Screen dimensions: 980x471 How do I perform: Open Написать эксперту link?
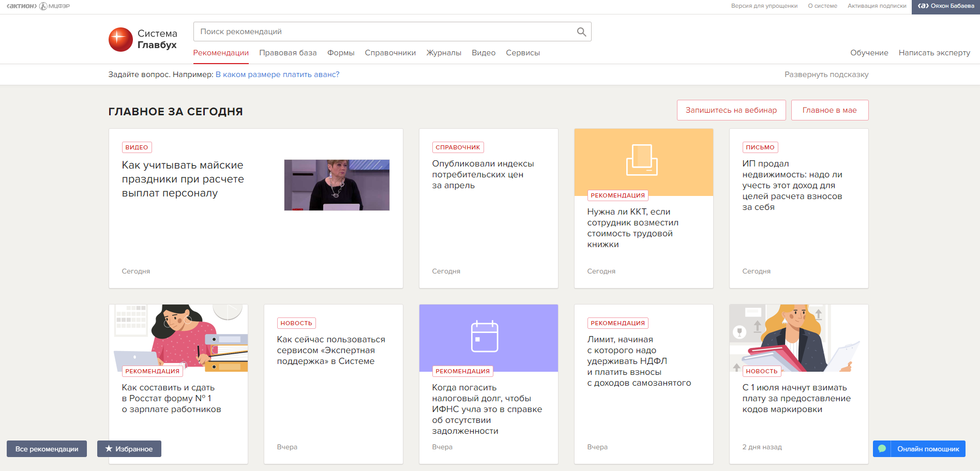[x=934, y=53]
